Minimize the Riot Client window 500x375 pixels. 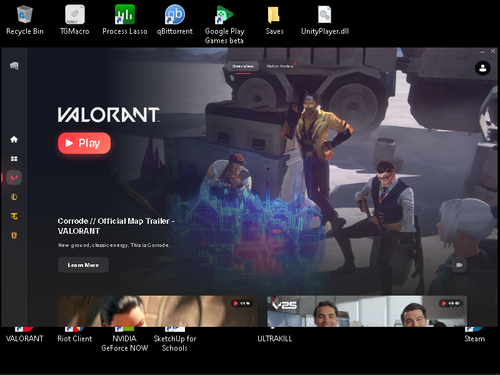pos(482,51)
